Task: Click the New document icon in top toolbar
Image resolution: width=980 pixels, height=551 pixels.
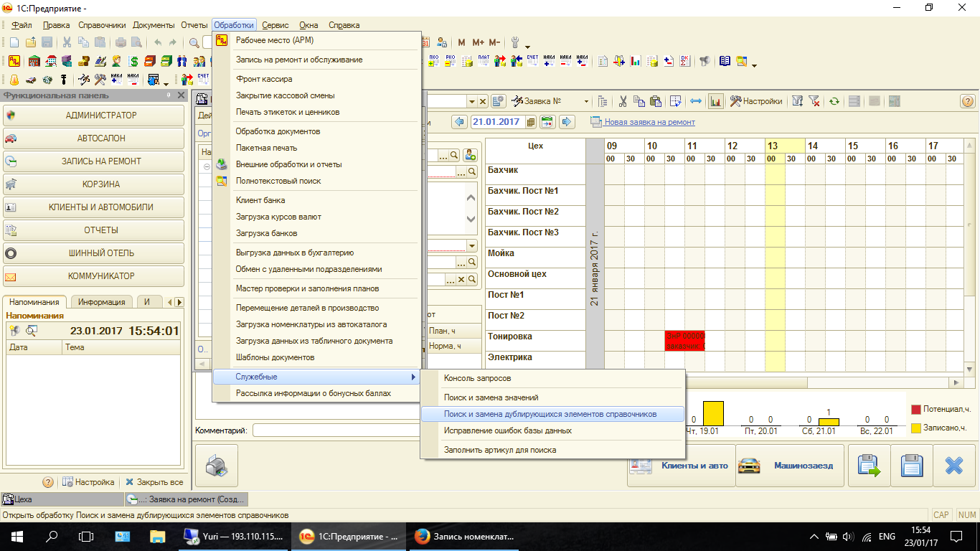Action: [14, 42]
